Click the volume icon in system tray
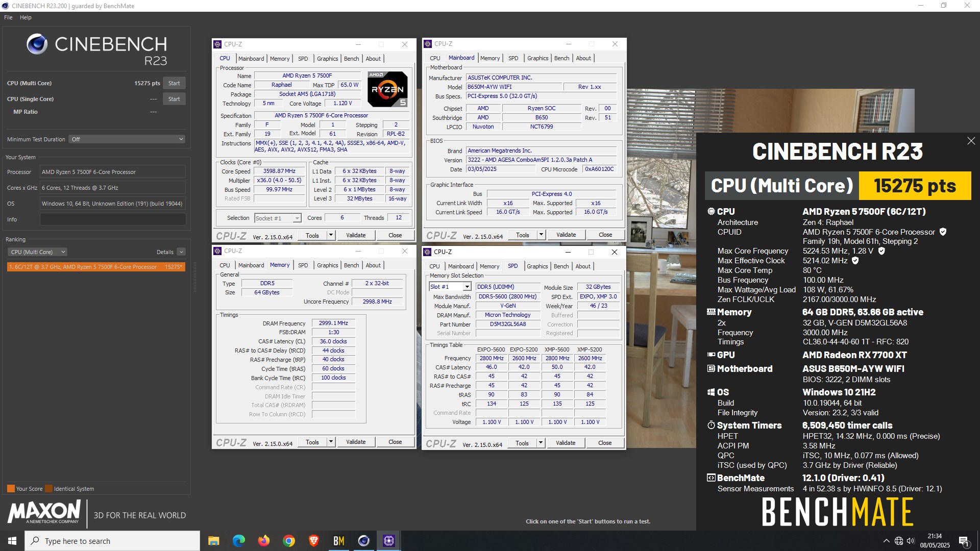The width and height of the screenshot is (980, 551). pyautogui.click(x=911, y=541)
